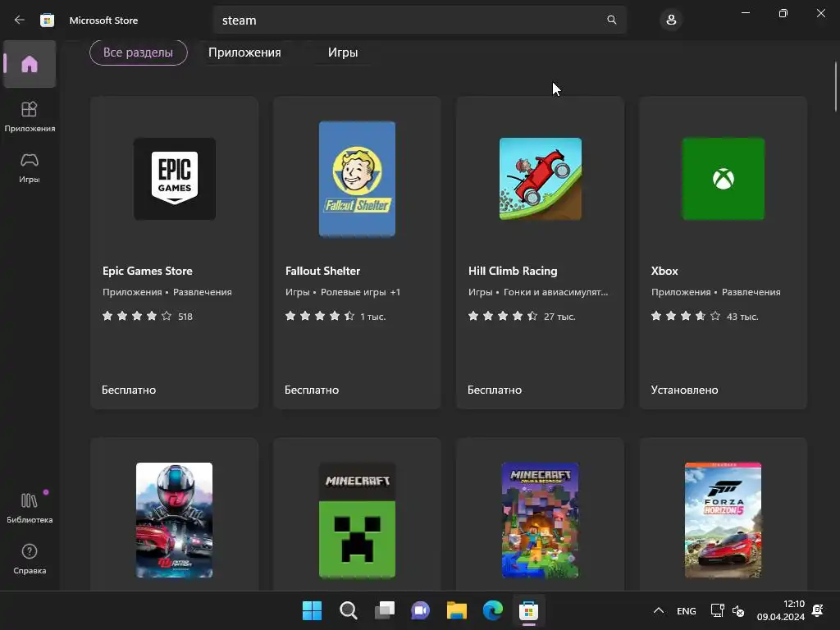Open the taskbar Search icon
840x630 pixels.
pyautogui.click(x=348, y=610)
